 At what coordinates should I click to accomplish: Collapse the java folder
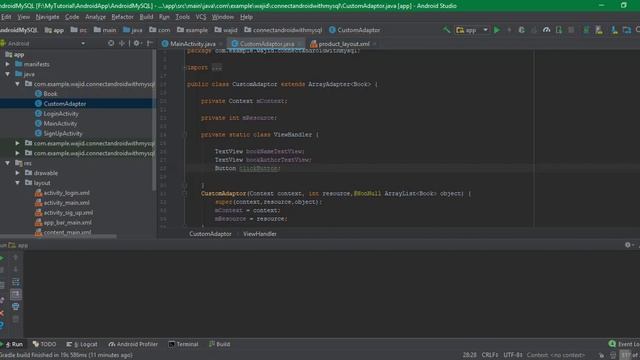point(8,74)
